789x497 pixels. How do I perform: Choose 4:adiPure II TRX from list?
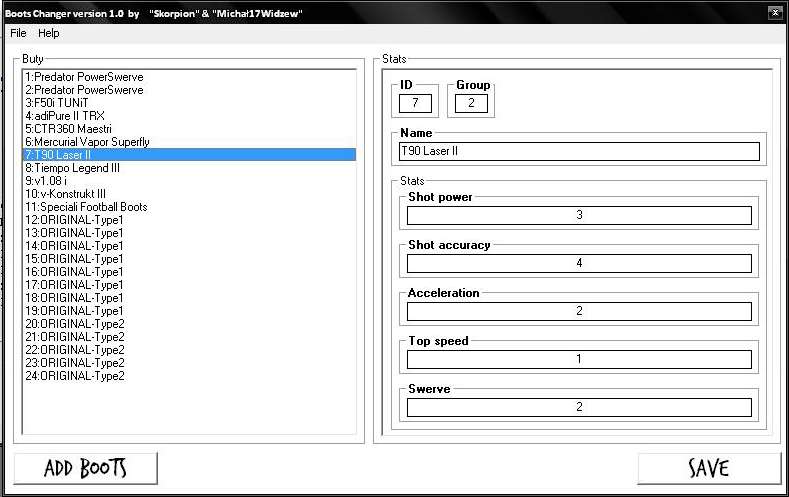64,116
